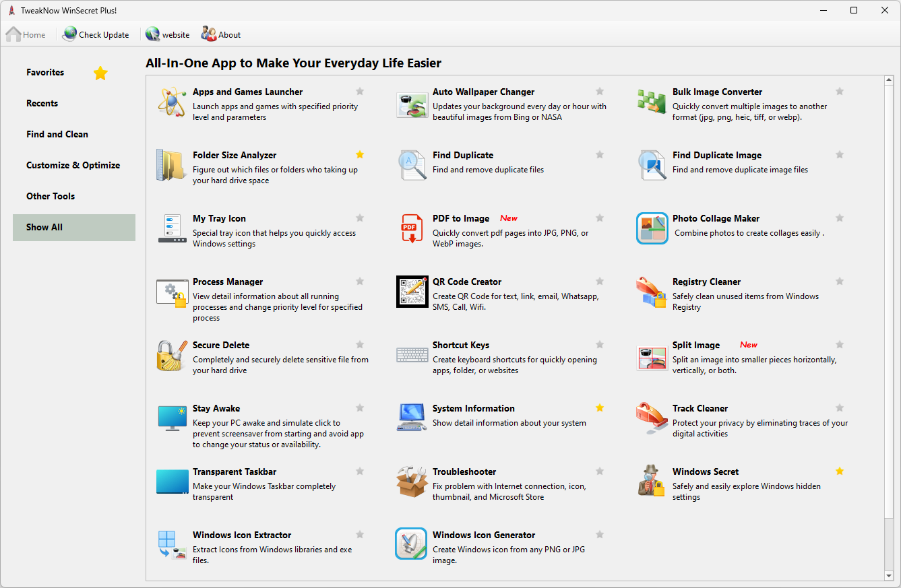Open Track Cleaner by its title

pyautogui.click(x=700, y=408)
